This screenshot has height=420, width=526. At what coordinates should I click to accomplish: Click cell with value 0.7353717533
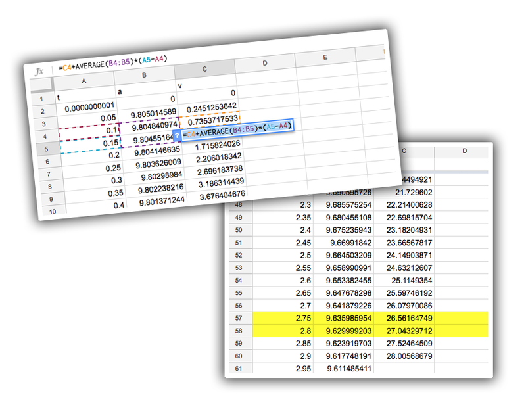(210, 121)
